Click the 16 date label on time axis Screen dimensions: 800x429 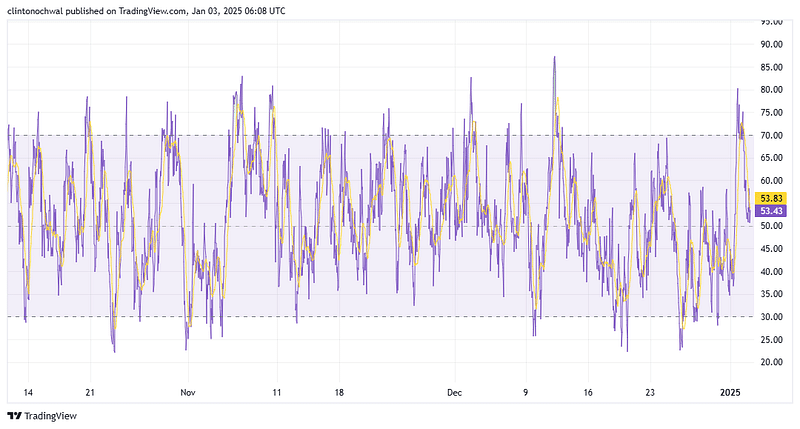(x=588, y=392)
